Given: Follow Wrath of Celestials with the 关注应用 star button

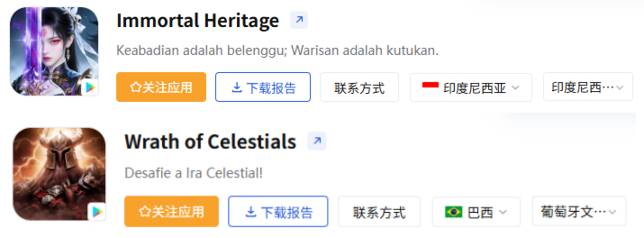Looking at the screenshot, I should pyautogui.click(x=171, y=212).
